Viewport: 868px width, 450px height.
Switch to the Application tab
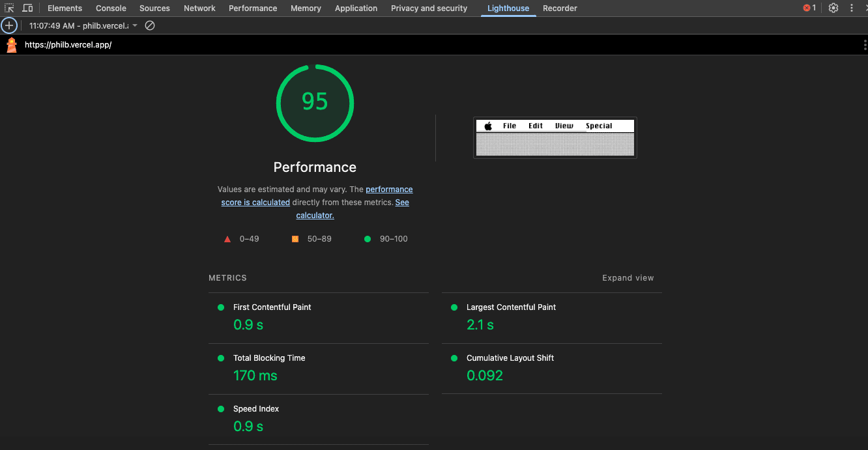point(356,8)
